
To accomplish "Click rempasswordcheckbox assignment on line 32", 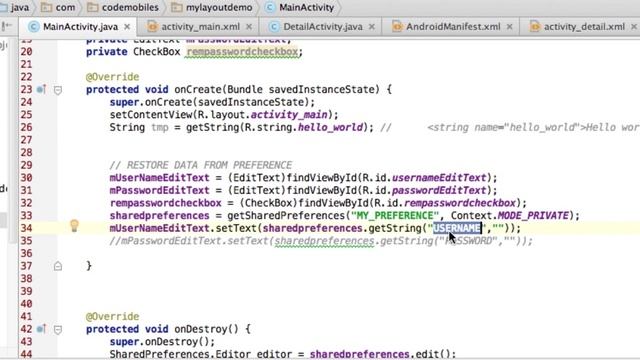I will 165,203.
